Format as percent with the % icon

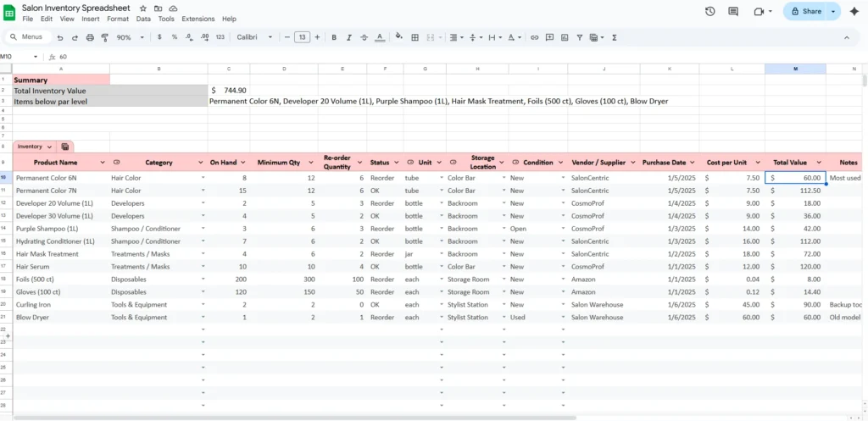coord(175,37)
